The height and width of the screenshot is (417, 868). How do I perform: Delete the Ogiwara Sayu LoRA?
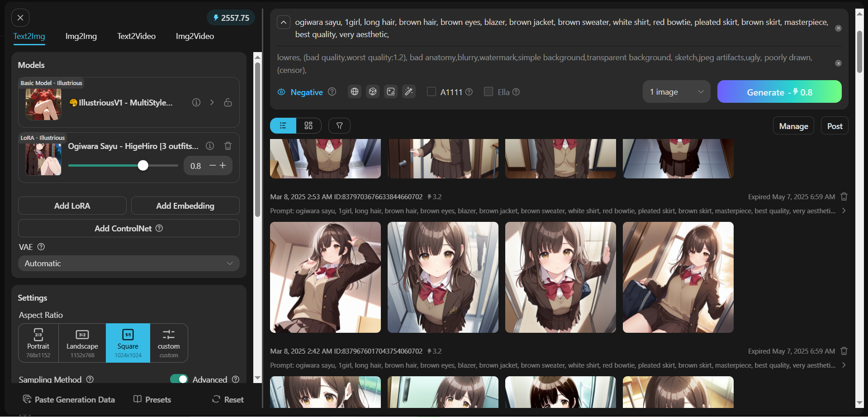tap(228, 146)
